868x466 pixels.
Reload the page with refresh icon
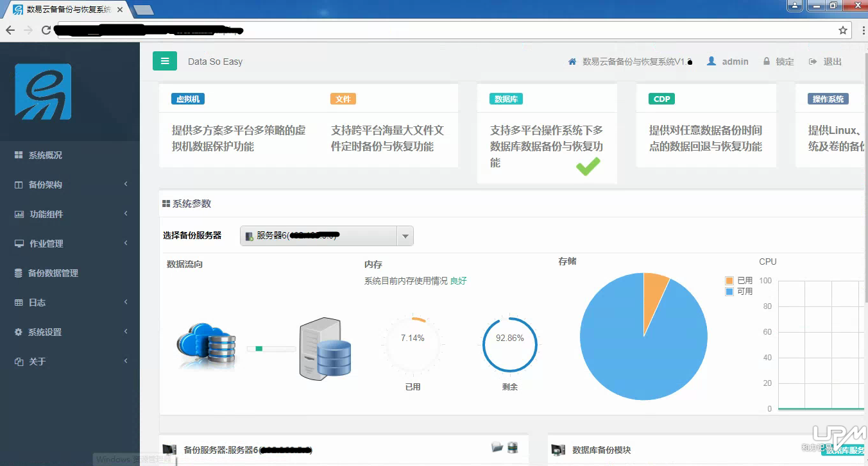point(46,30)
